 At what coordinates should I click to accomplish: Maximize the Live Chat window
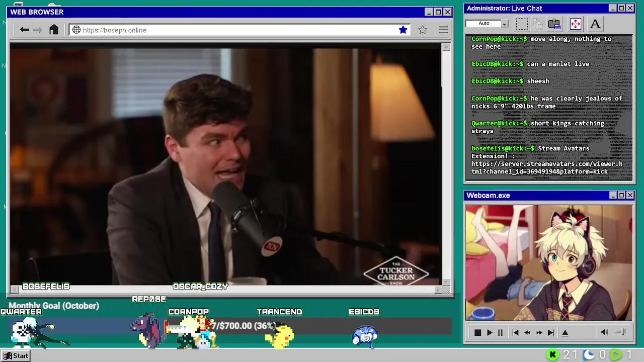[x=621, y=8]
